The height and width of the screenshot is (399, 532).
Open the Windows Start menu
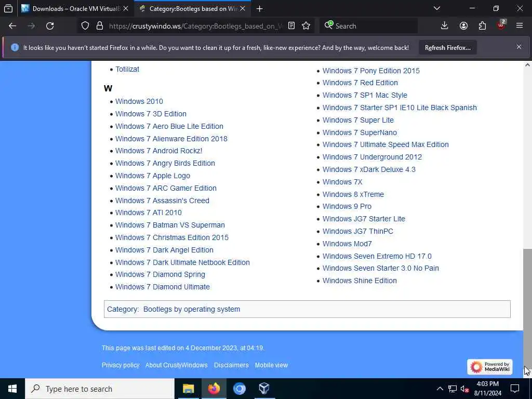pyautogui.click(x=12, y=389)
